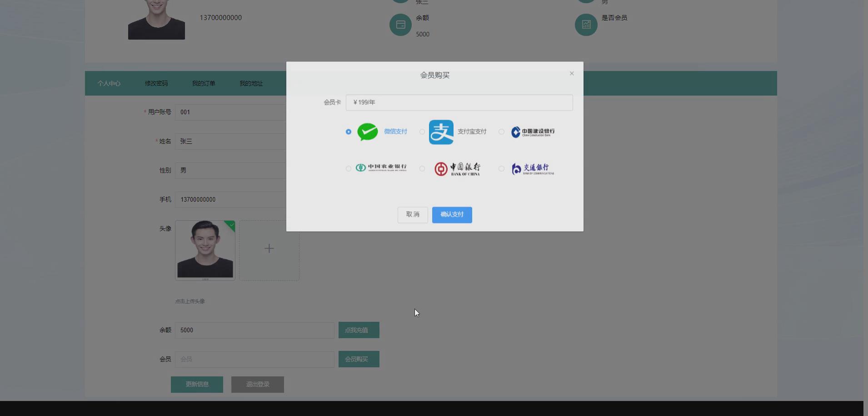Click the 是否会员 membership status icon
The height and width of the screenshot is (416, 868).
click(585, 25)
